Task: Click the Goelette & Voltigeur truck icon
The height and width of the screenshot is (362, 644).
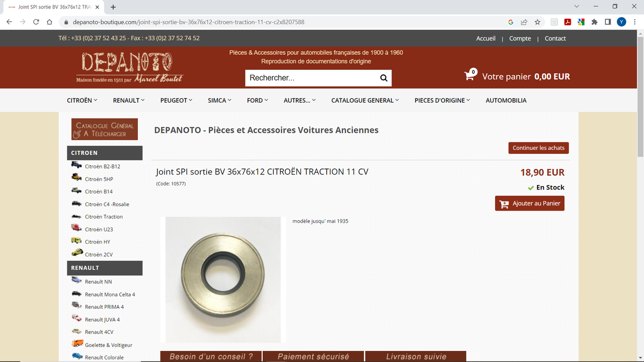Action: coord(77,344)
